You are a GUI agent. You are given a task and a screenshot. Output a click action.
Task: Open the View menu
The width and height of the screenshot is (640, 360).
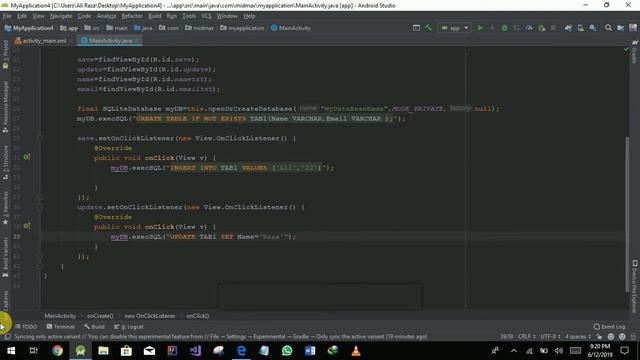click(x=38, y=16)
